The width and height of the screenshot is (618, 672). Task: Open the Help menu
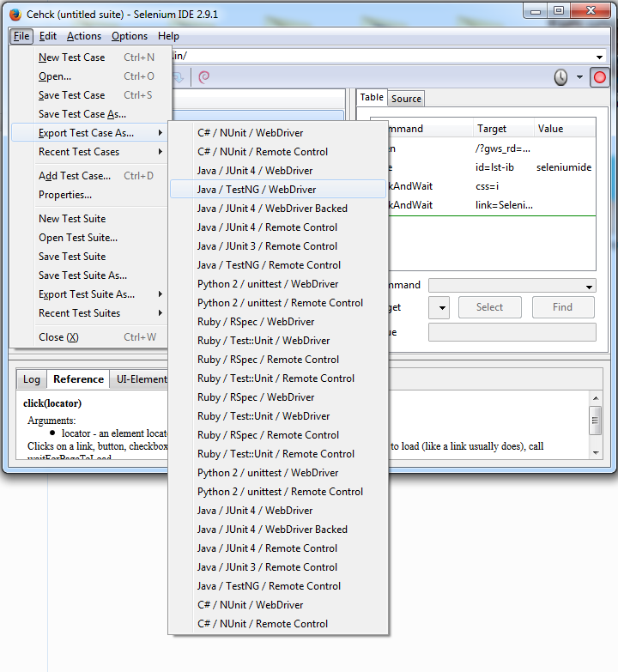click(168, 36)
